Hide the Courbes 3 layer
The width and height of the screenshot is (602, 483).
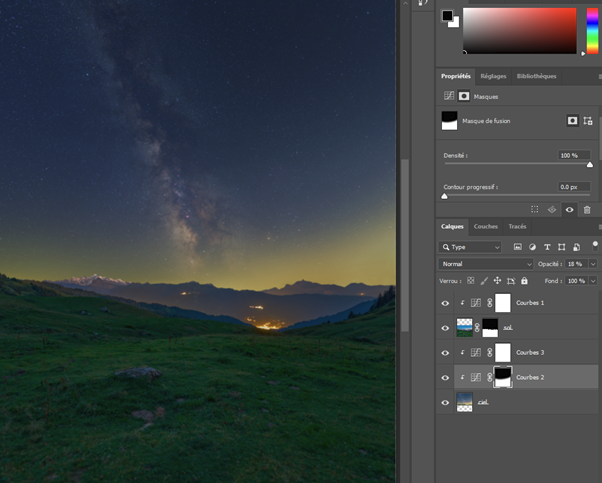(445, 353)
